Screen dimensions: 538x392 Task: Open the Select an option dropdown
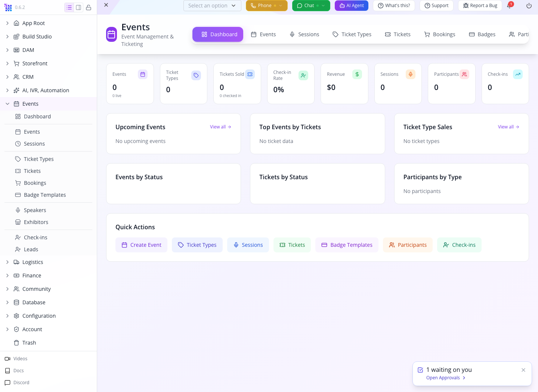point(212,6)
